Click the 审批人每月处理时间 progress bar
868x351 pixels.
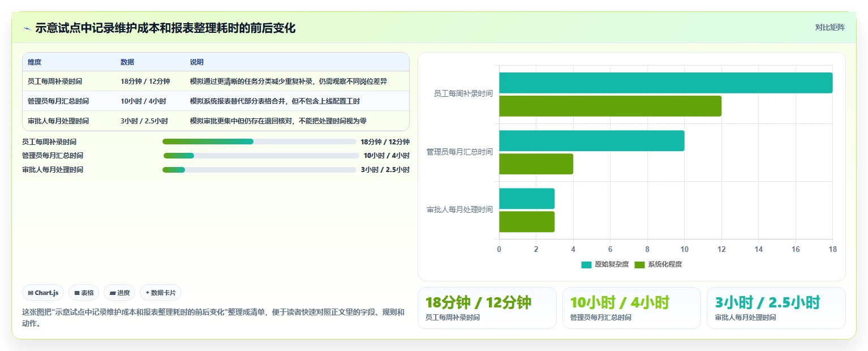(x=259, y=170)
